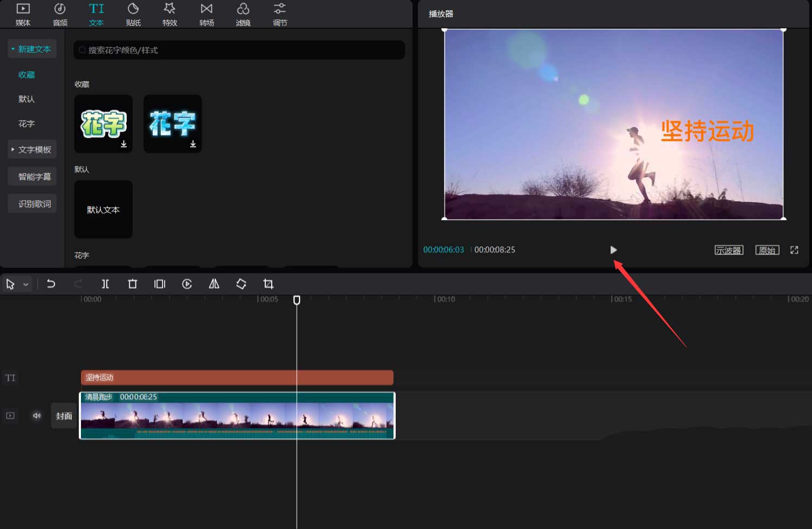Select the mirror flip icon
This screenshot has height=529, width=812.
(214, 284)
